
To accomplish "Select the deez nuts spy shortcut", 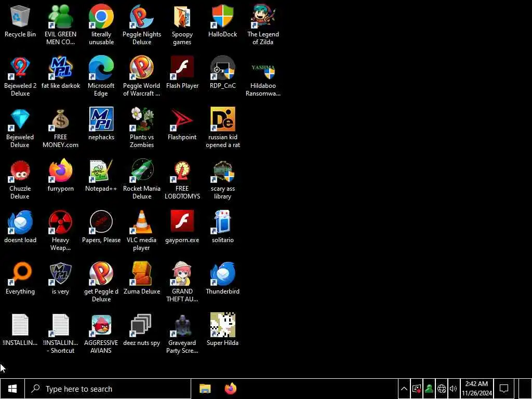I will click(142, 330).
